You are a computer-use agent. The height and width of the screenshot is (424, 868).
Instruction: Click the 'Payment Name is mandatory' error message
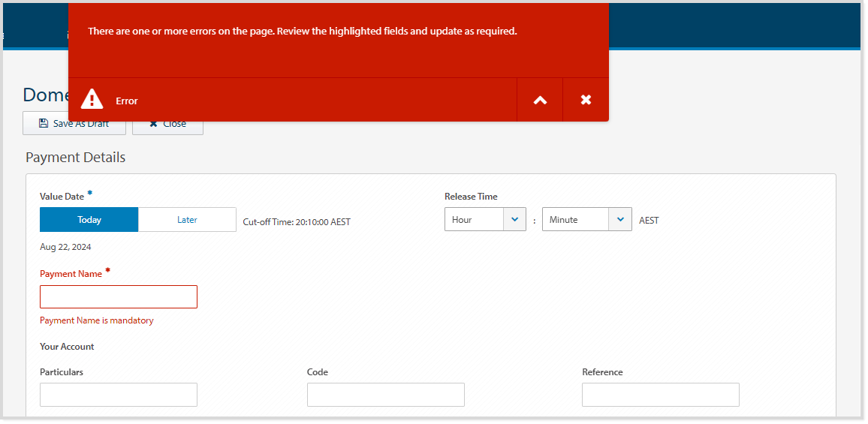97,320
